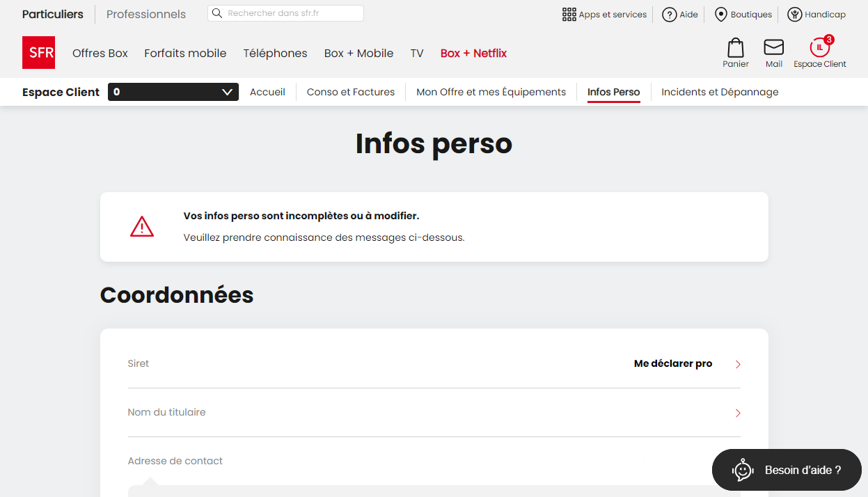Screen dimensions: 868x497
Task: Click the Nom du titulaire label
Action: tap(167, 412)
